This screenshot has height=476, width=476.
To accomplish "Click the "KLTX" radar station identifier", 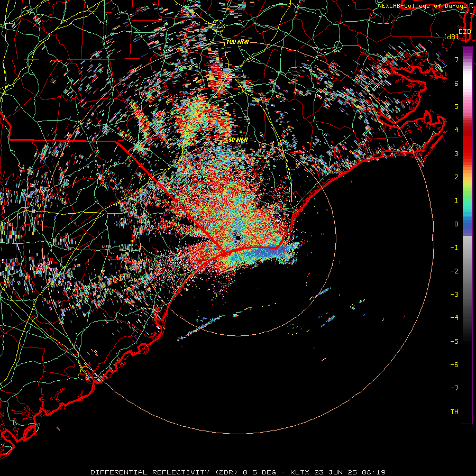I will point(300,472).
